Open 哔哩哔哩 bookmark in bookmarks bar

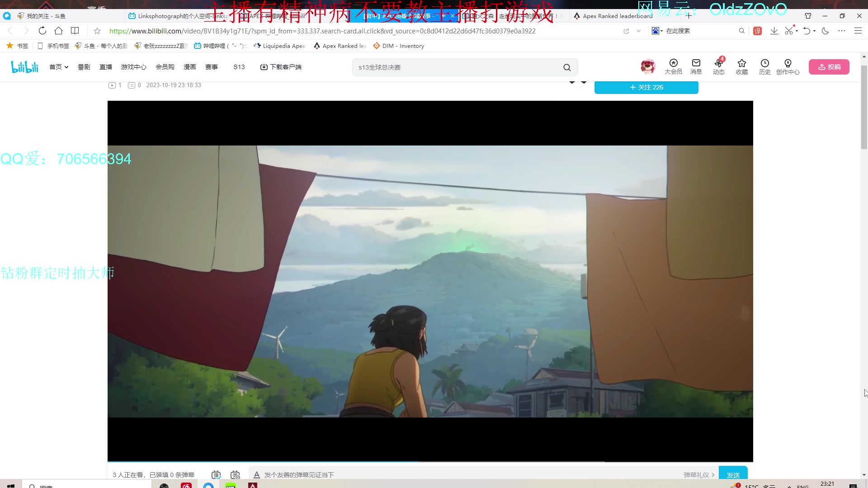click(220, 46)
